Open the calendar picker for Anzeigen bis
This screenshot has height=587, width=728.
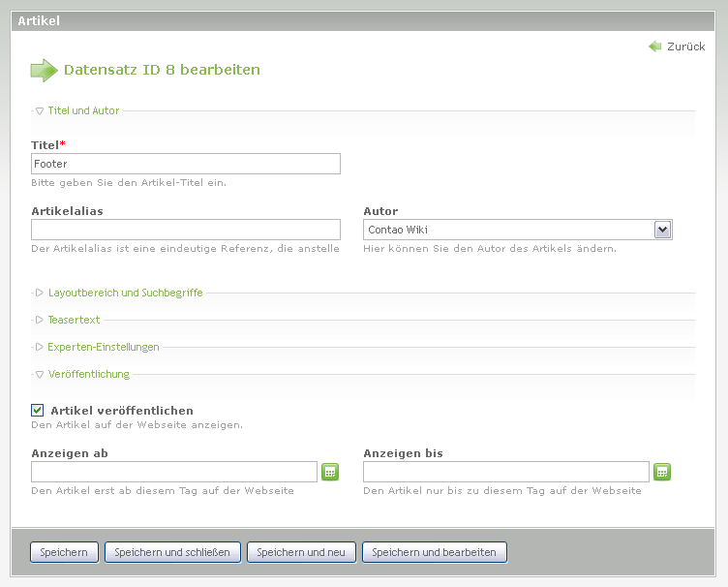click(662, 472)
